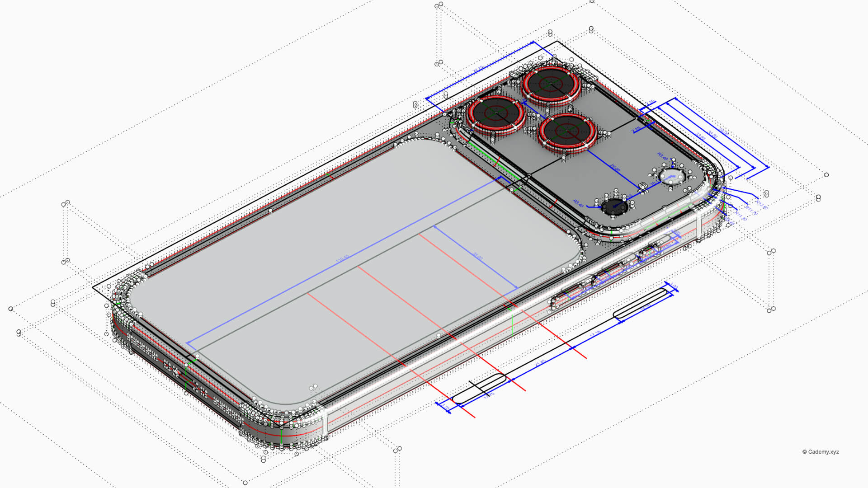The width and height of the screenshot is (868, 488).
Task: Select the leftmost camera lens circle
Action: 495,113
